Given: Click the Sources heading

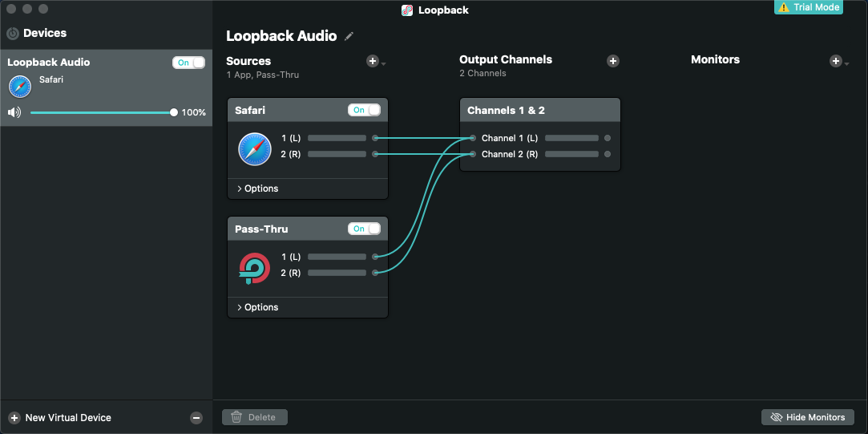Looking at the screenshot, I should point(248,61).
